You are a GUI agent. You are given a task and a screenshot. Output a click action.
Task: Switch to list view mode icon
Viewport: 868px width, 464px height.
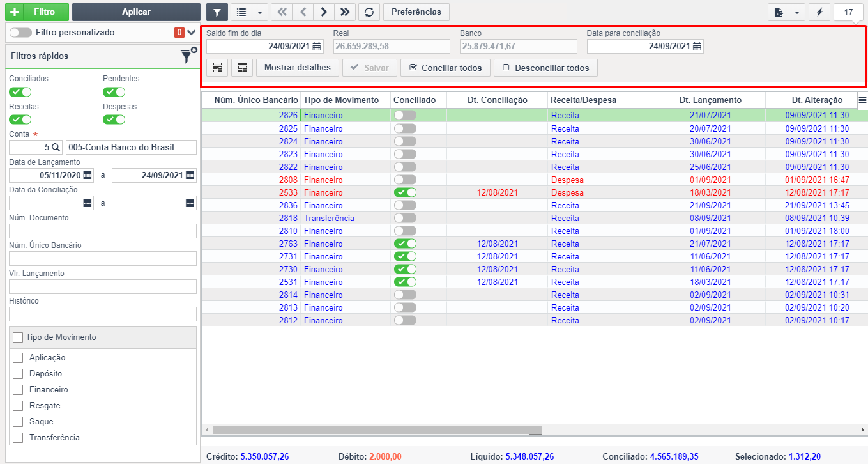point(241,12)
